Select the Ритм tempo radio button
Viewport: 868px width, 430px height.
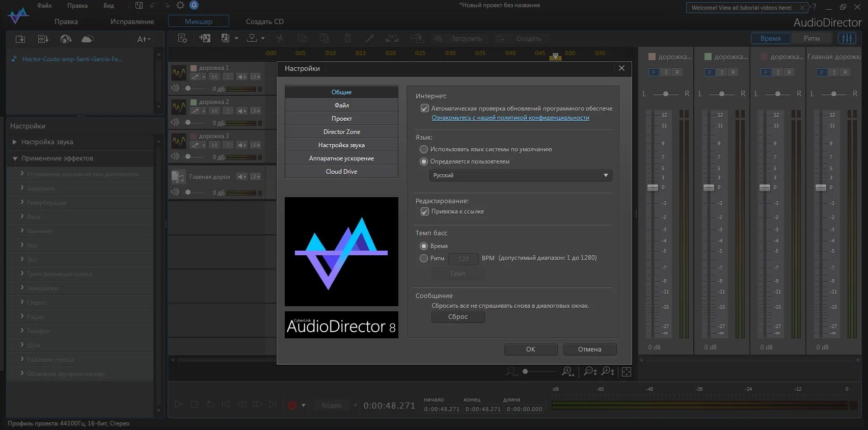click(x=424, y=258)
